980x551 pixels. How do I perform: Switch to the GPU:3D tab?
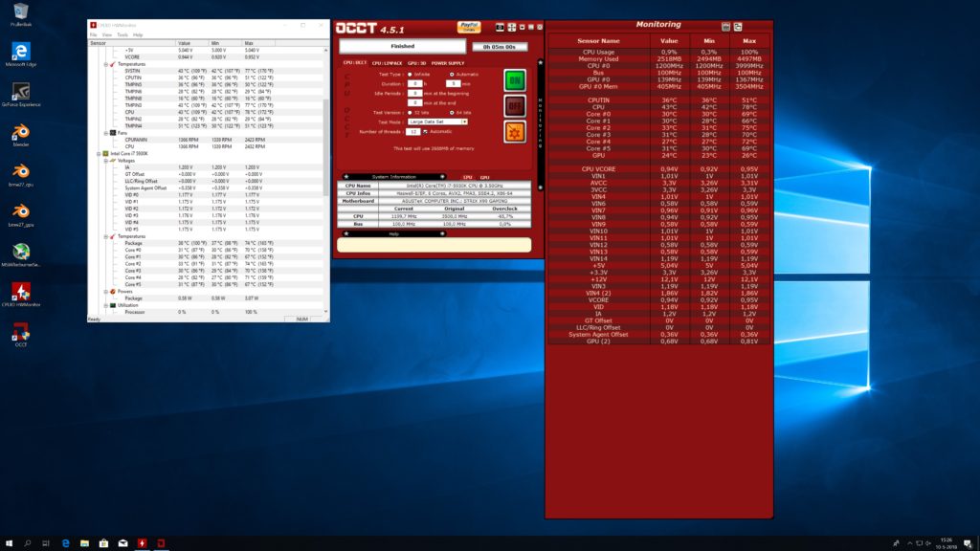[x=417, y=63]
